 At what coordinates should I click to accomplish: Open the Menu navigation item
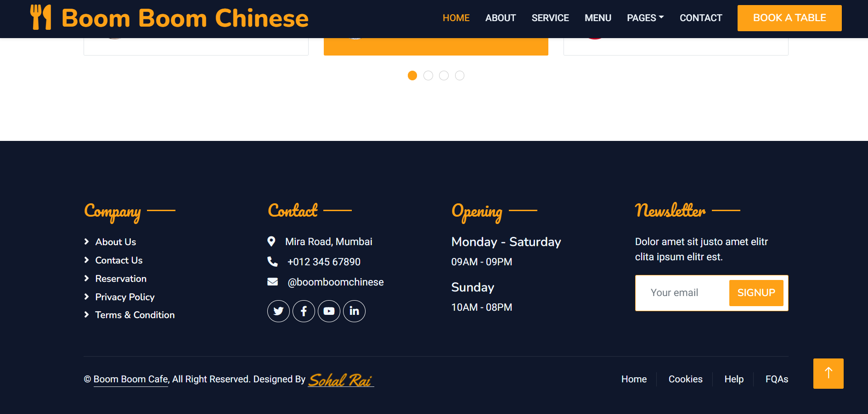[x=597, y=18]
